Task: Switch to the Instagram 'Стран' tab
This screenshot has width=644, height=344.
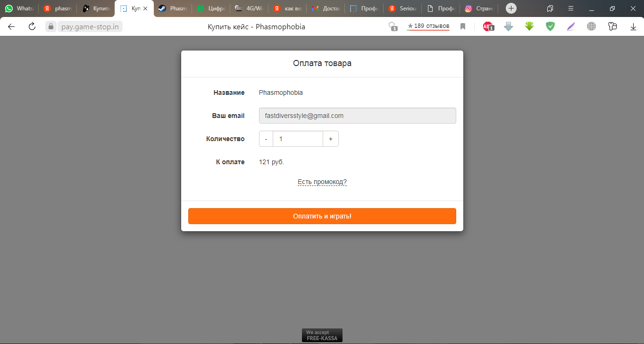Action: pos(478,8)
